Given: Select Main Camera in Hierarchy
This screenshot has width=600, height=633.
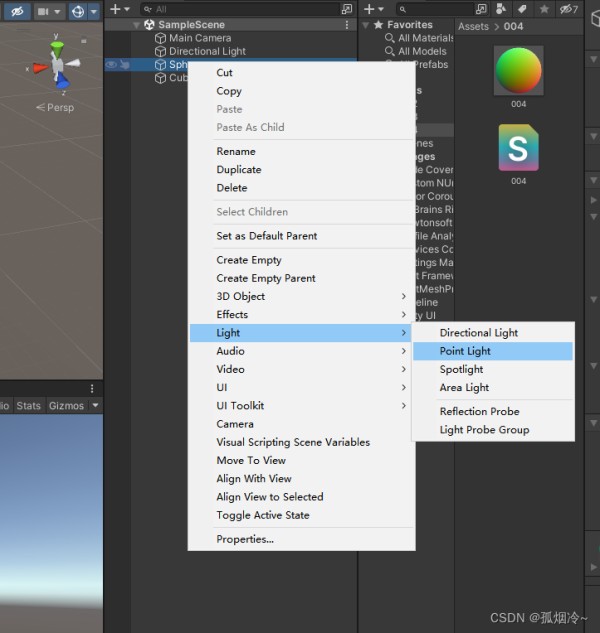Looking at the screenshot, I should 200,38.
